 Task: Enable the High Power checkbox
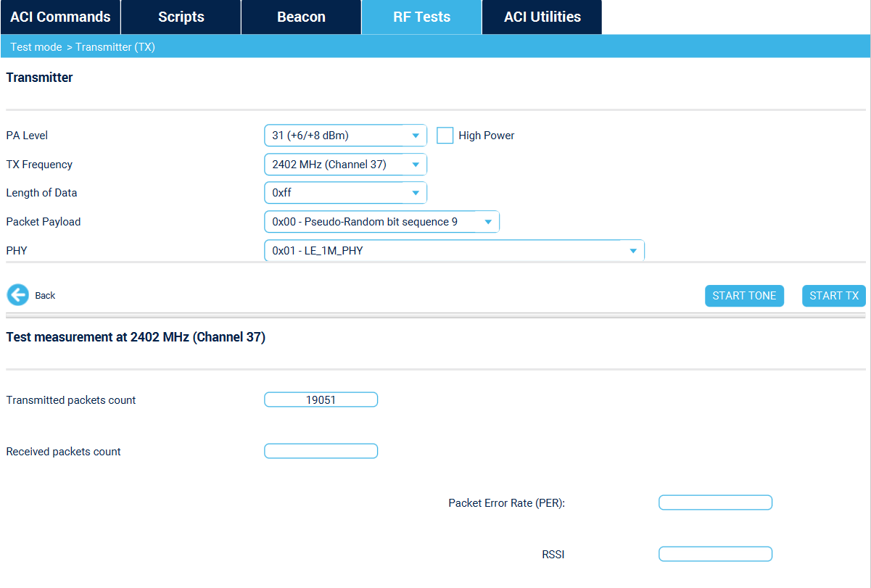pos(445,135)
